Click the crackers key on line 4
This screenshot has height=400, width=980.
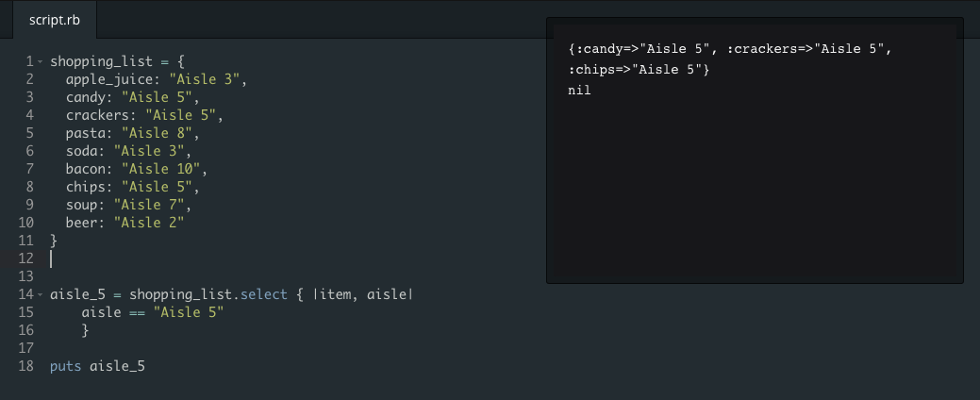pyautogui.click(x=97, y=115)
